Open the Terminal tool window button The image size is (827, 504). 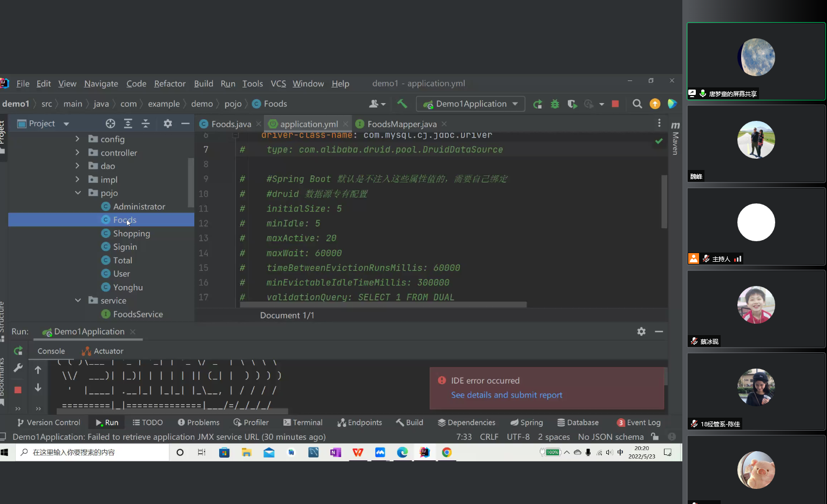pos(303,423)
